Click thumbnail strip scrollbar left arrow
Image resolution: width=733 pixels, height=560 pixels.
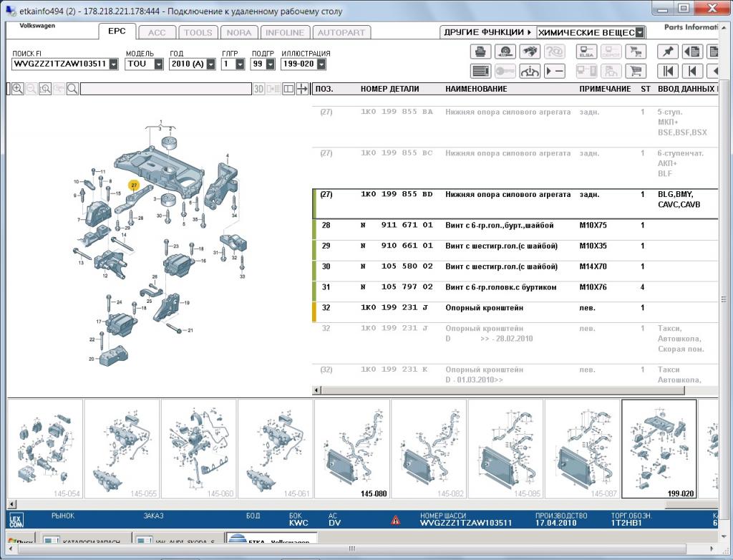11,504
